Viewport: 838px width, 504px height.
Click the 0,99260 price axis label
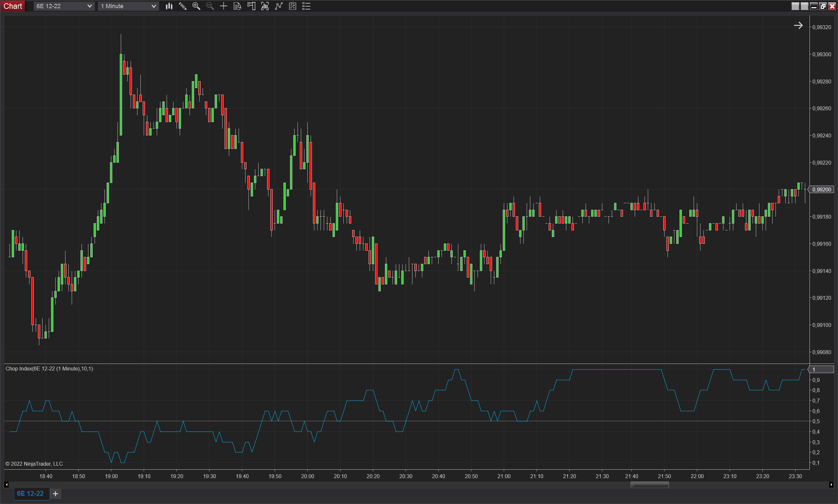coord(822,108)
